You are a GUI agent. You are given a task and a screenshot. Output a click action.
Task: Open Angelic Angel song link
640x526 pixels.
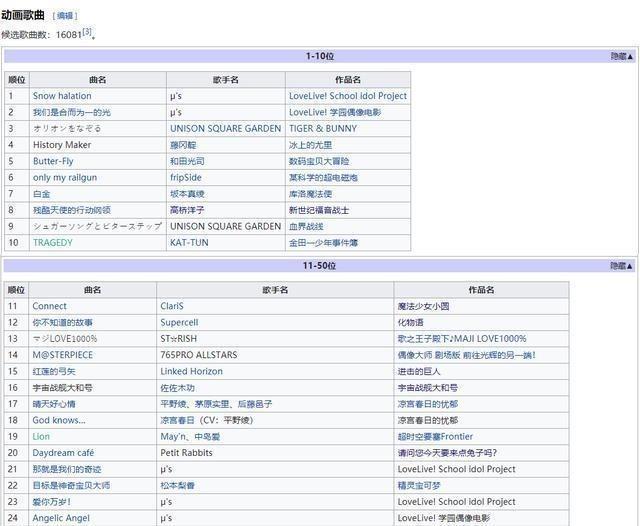[x=61, y=518]
